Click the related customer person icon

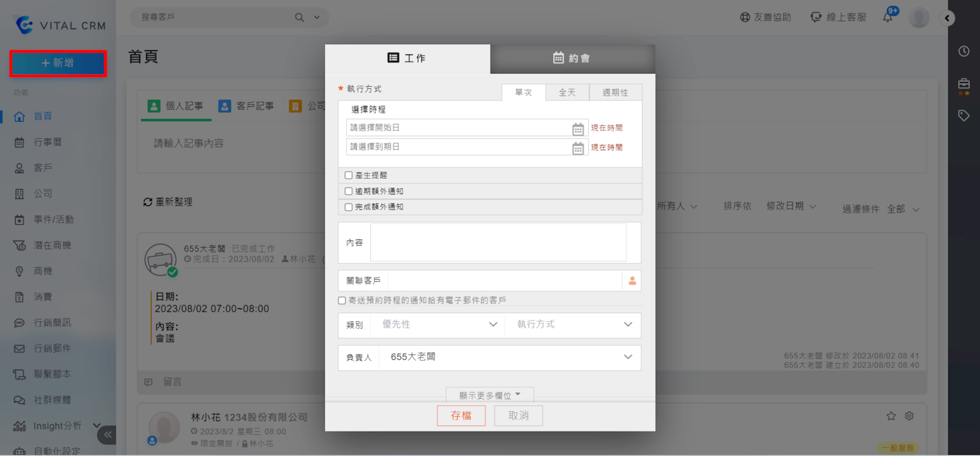pos(632,281)
